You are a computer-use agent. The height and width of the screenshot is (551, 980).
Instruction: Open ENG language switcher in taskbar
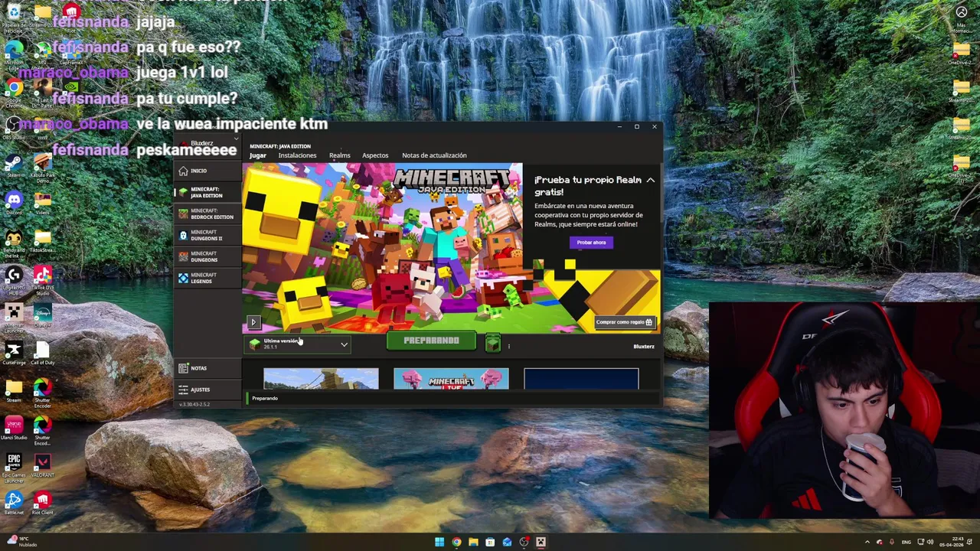[906, 543]
